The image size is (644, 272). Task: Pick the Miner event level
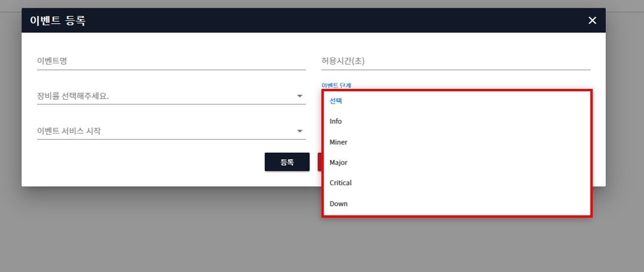coord(338,142)
